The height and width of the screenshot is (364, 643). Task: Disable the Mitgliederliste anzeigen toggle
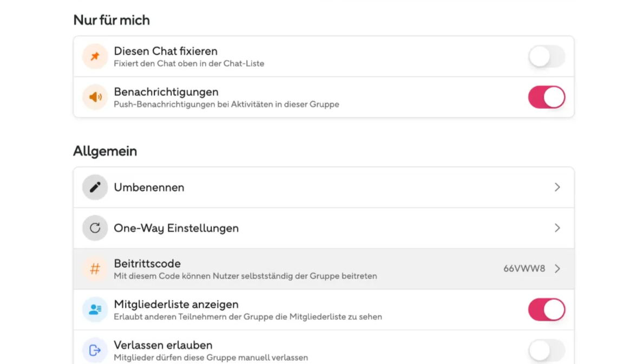(547, 309)
